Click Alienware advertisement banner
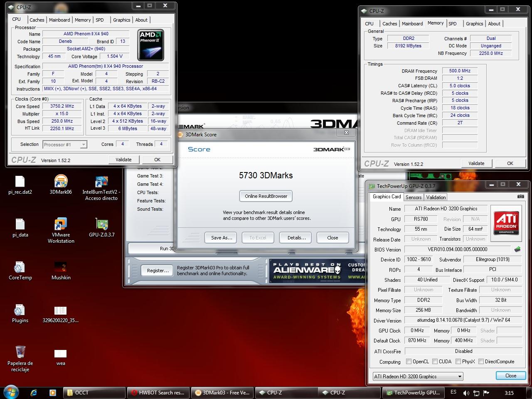 pos(317,271)
